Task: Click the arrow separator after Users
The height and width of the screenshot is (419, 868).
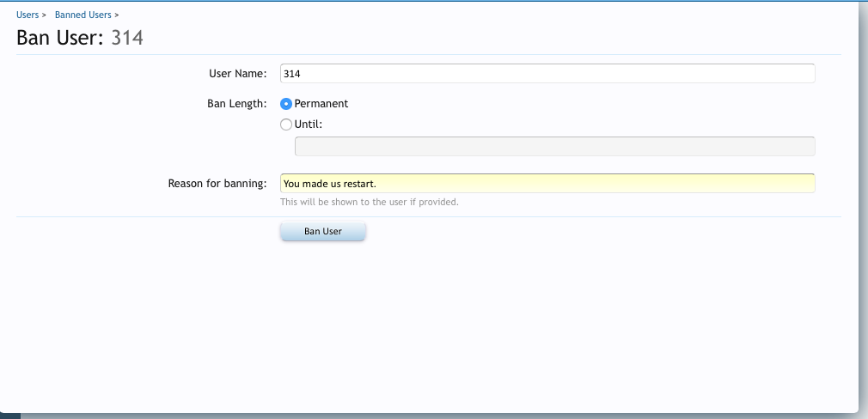Action: 44,15
